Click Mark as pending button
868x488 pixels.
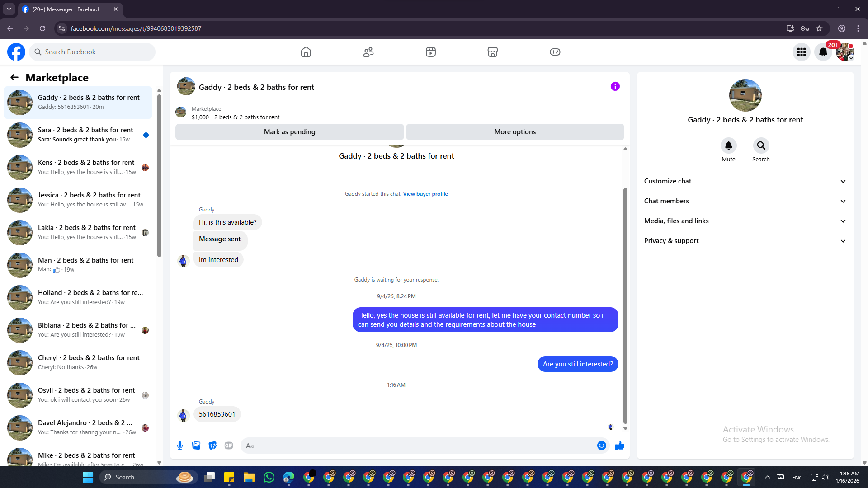[289, 132]
